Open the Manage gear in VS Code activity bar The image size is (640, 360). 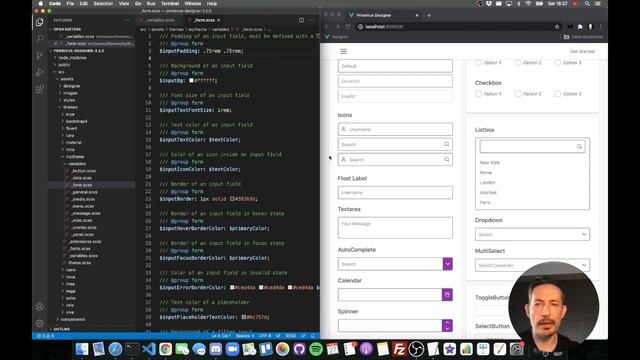[x=40, y=323]
